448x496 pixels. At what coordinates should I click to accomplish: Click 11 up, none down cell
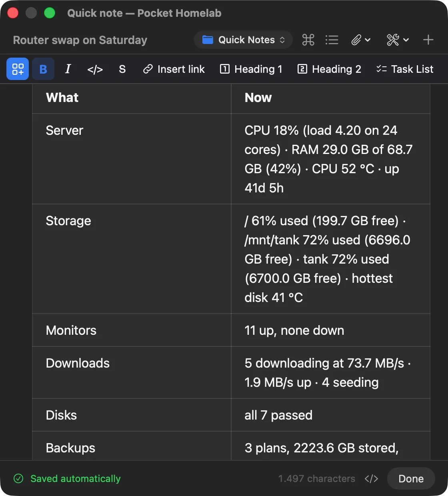click(330, 330)
